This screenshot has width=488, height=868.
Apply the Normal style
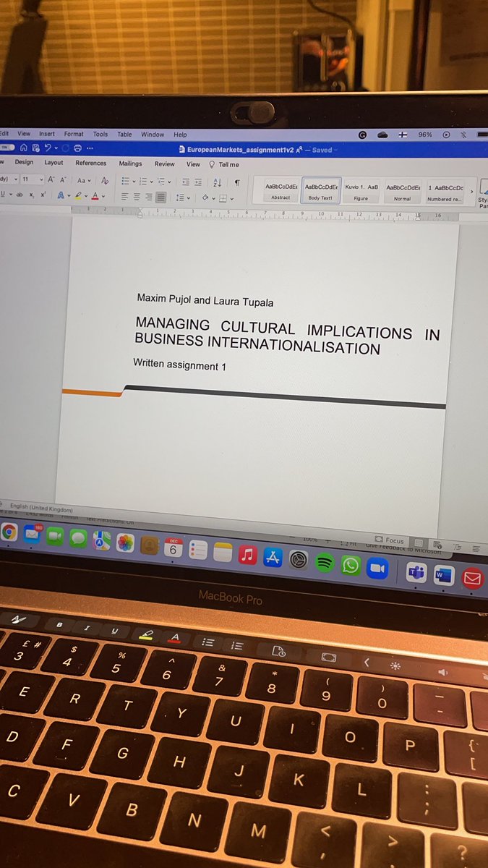(x=402, y=192)
